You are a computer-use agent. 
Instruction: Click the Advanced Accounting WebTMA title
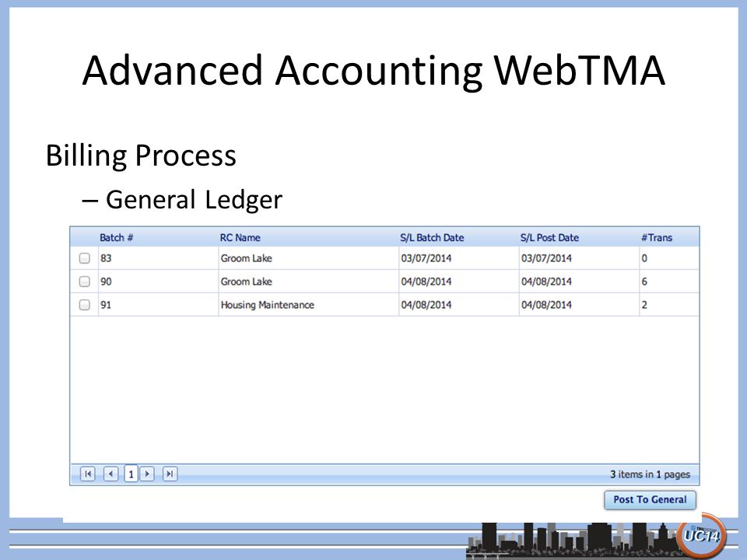(x=373, y=71)
